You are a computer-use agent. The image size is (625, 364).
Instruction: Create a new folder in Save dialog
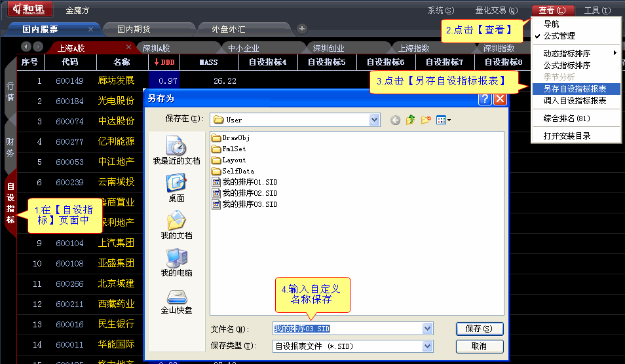426,120
